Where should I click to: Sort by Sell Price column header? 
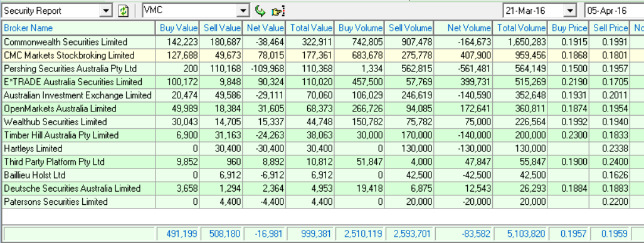(610, 28)
